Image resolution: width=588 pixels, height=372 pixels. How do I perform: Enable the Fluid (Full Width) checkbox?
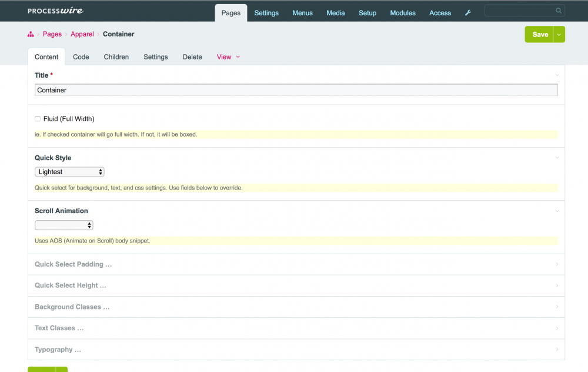[x=38, y=119]
